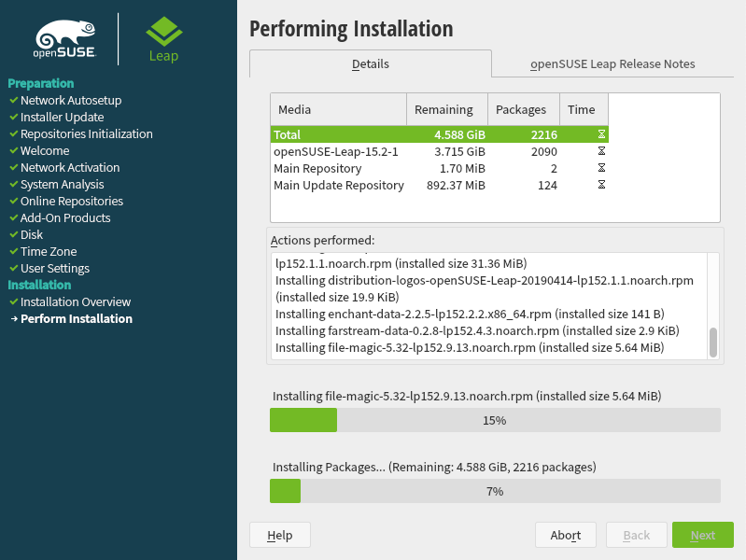The width and height of the screenshot is (746, 560).
Task: Click file-magic line in Actions performed log
Action: point(470,347)
